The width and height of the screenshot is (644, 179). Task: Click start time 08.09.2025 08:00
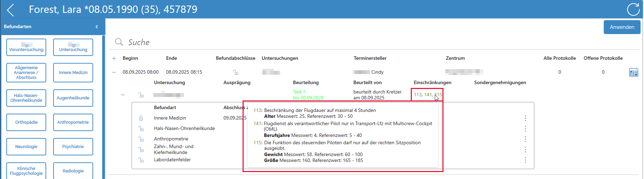(x=141, y=72)
